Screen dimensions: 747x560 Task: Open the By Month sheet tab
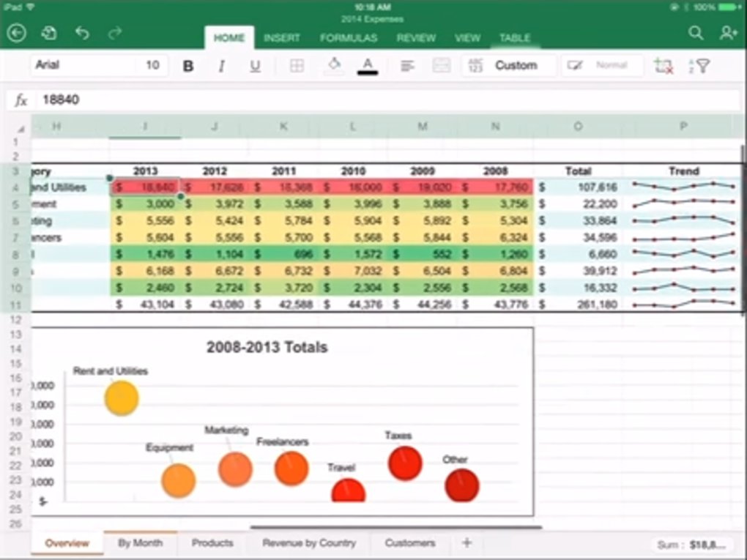[x=141, y=543]
